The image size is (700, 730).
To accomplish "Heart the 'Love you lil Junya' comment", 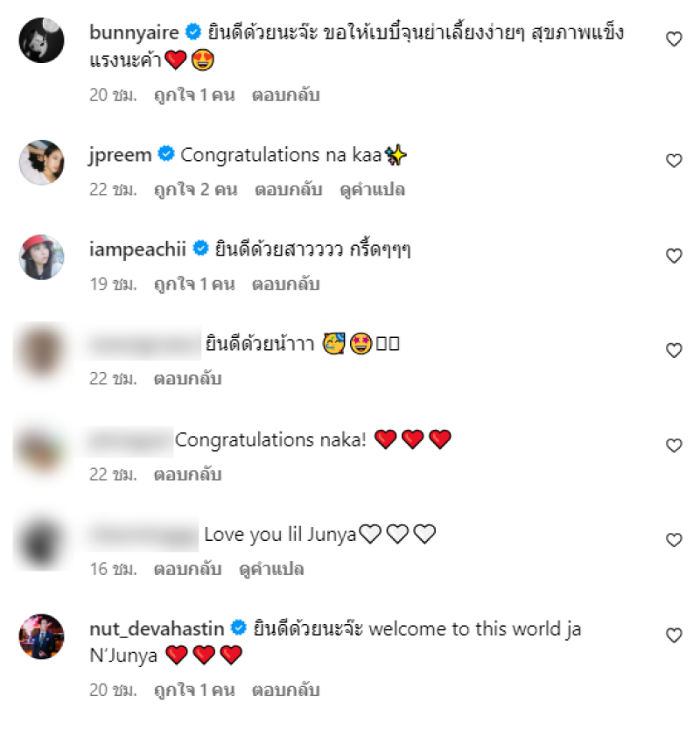I will tap(674, 541).
